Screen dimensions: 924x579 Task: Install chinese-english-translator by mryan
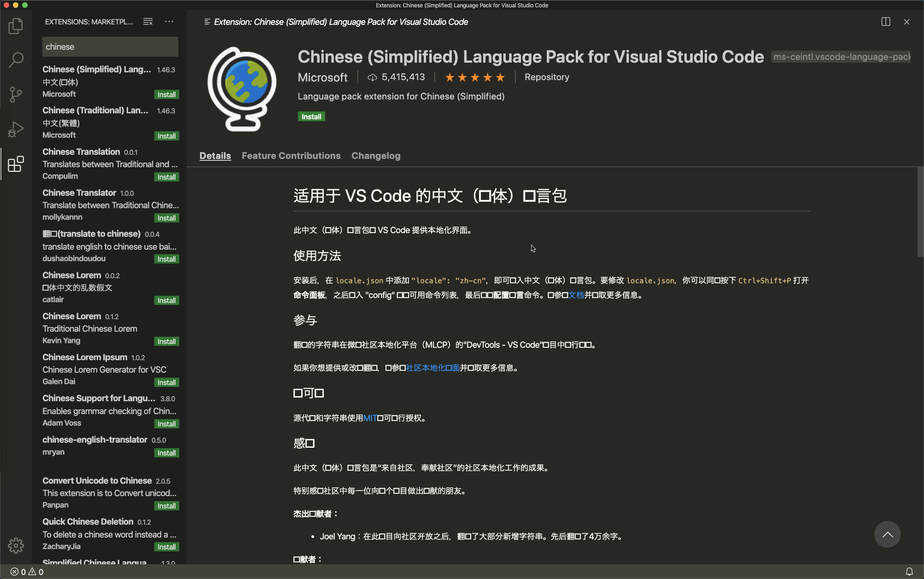pyautogui.click(x=166, y=453)
